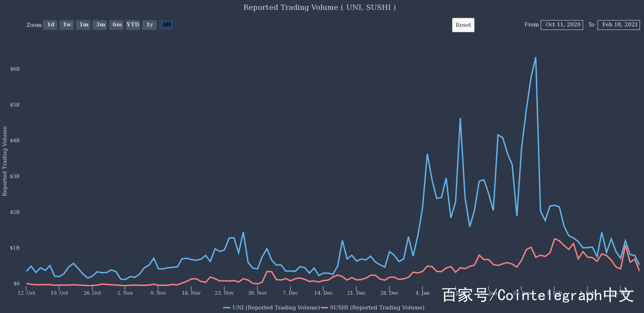Select the 1m zoom range
The image size is (644, 313).
point(83,24)
